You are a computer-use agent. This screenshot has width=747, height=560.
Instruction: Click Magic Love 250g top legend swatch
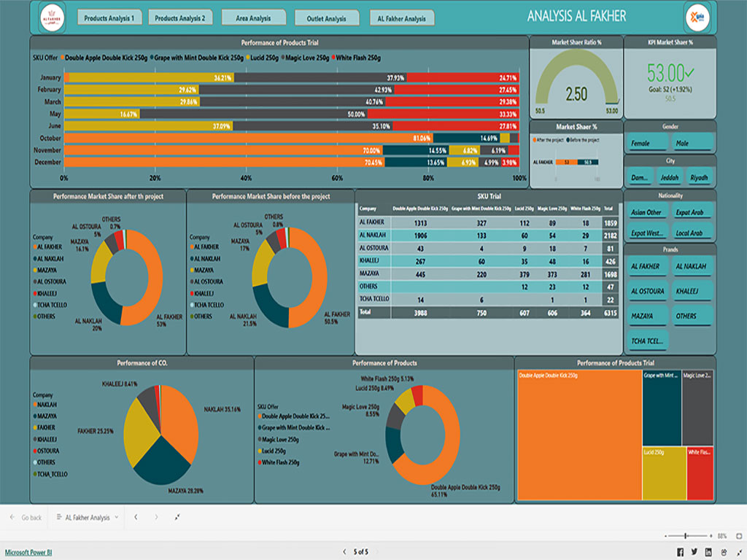[283, 58]
